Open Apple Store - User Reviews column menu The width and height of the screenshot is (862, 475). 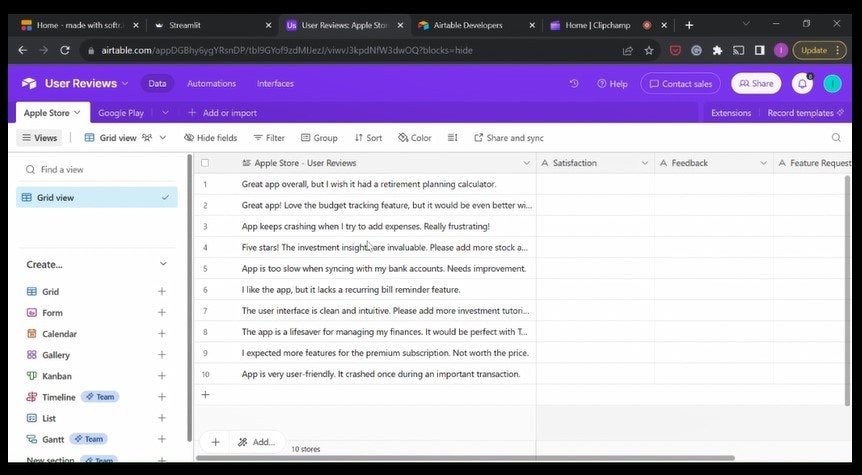tap(526, 163)
